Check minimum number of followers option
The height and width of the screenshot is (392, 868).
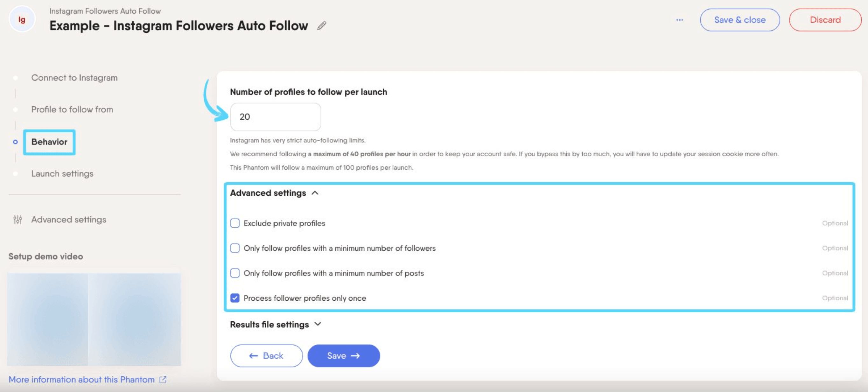click(235, 248)
